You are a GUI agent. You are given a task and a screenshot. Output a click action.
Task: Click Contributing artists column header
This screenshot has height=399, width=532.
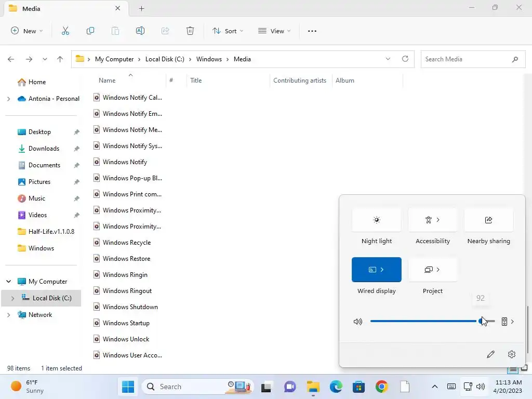300,81
